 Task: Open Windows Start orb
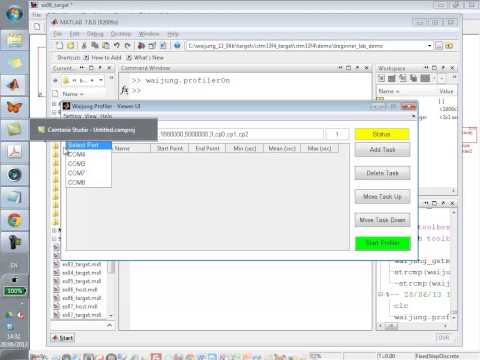(14, 14)
